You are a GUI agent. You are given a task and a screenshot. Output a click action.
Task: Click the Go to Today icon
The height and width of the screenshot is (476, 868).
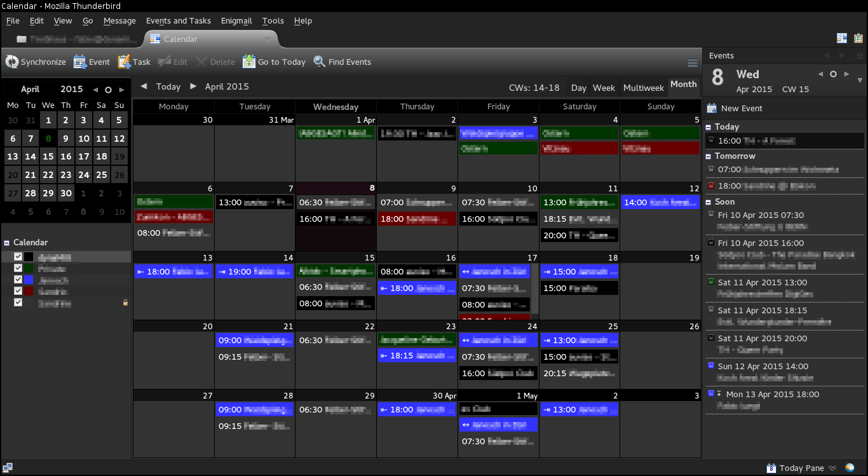(249, 62)
